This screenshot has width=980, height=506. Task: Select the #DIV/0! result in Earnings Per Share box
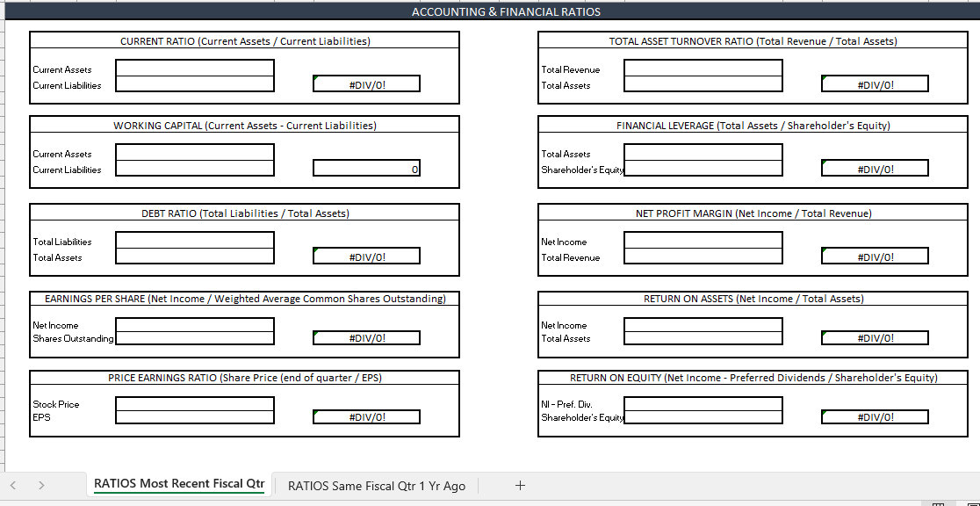tap(366, 337)
